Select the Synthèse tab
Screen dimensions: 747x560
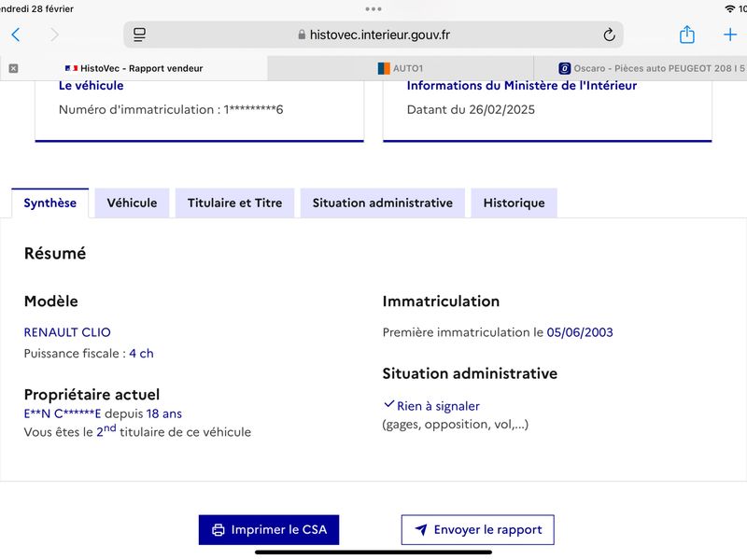click(50, 203)
